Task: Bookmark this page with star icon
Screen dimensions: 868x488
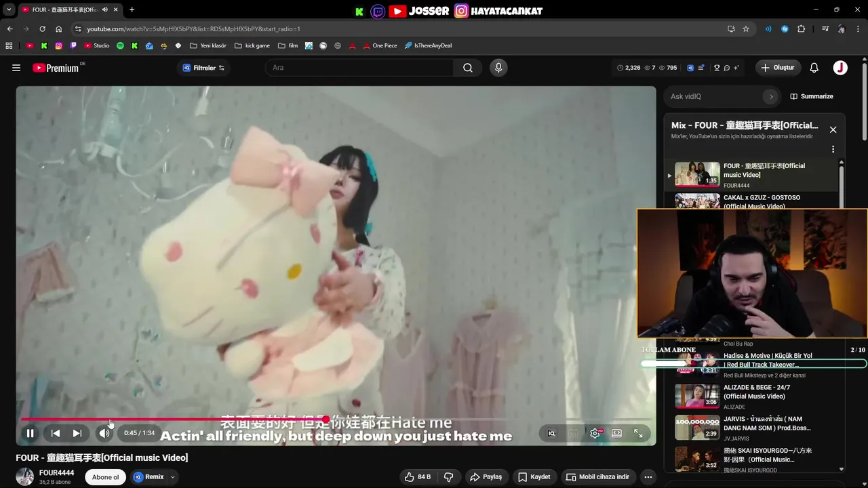Action: pyautogui.click(x=746, y=29)
